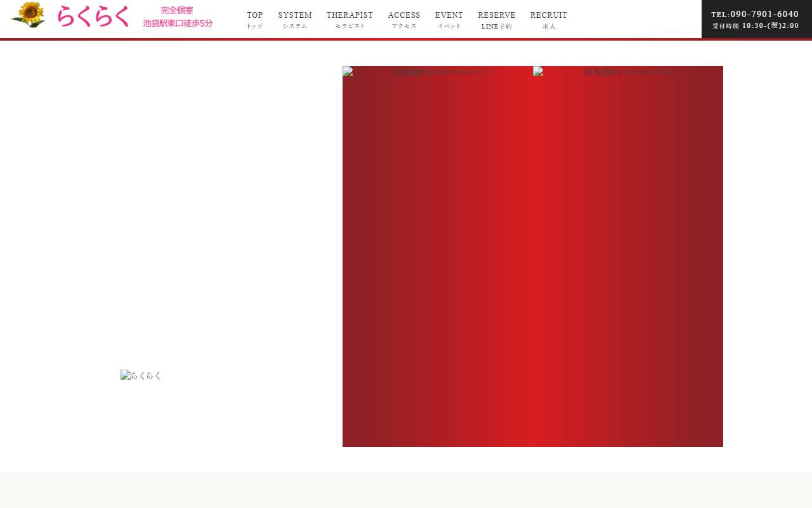Click the sunflower logo icon
812x508 pixels.
tap(28, 15)
